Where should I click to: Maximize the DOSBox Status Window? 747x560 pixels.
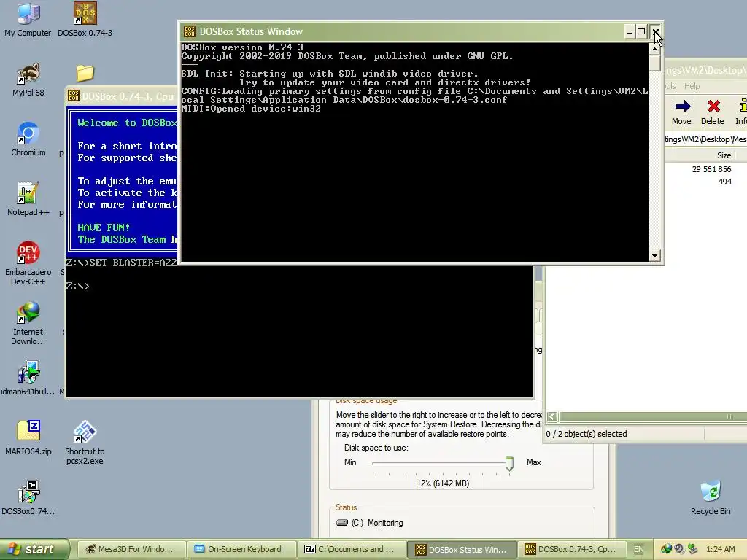641,32
